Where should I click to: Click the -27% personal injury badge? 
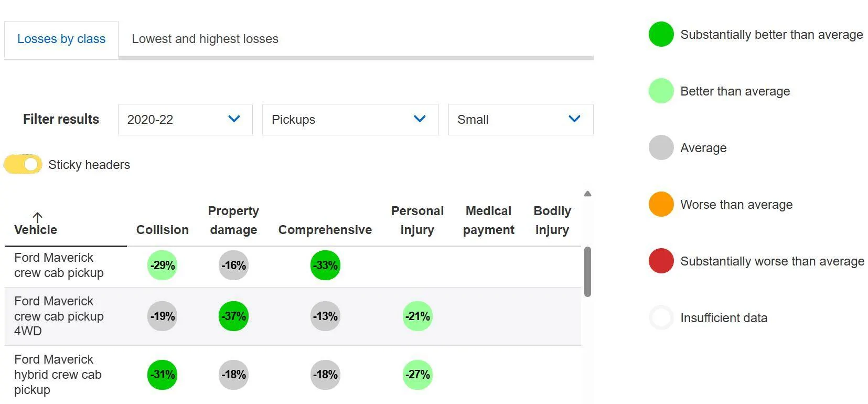(417, 375)
